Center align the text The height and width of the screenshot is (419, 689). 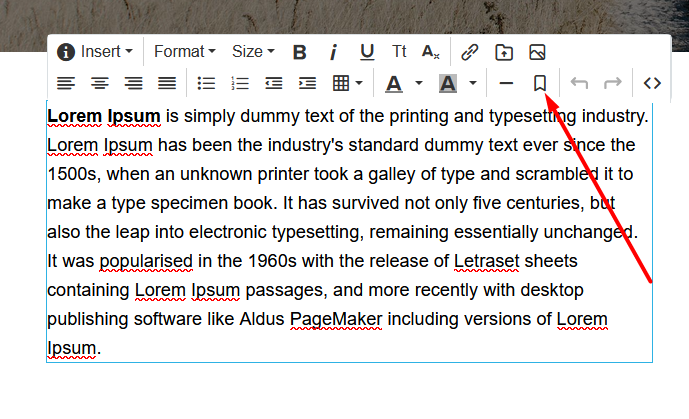pos(100,83)
